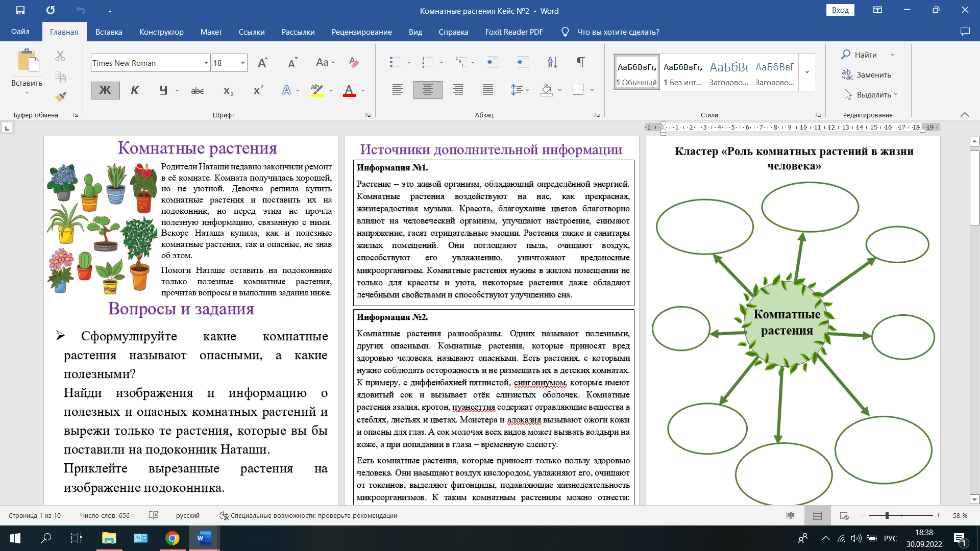Increase paragraph indent
980x551 pixels.
click(523, 62)
